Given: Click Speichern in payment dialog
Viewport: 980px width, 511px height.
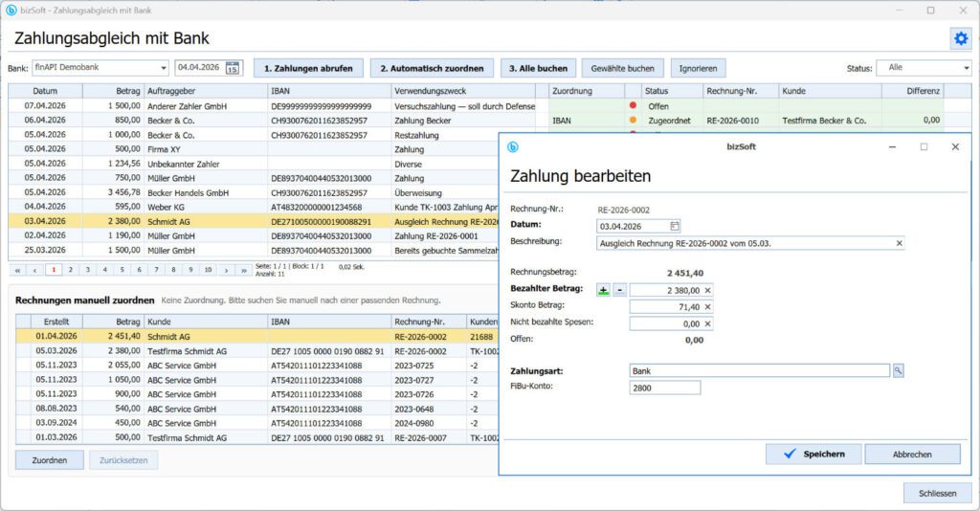Looking at the screenshot, I should [x=813, y=455].
